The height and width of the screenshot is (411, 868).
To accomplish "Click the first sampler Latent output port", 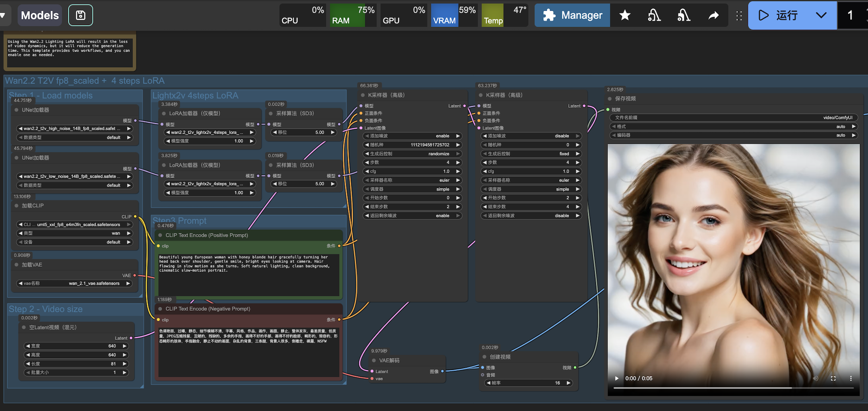I will [x=465, y=106].
